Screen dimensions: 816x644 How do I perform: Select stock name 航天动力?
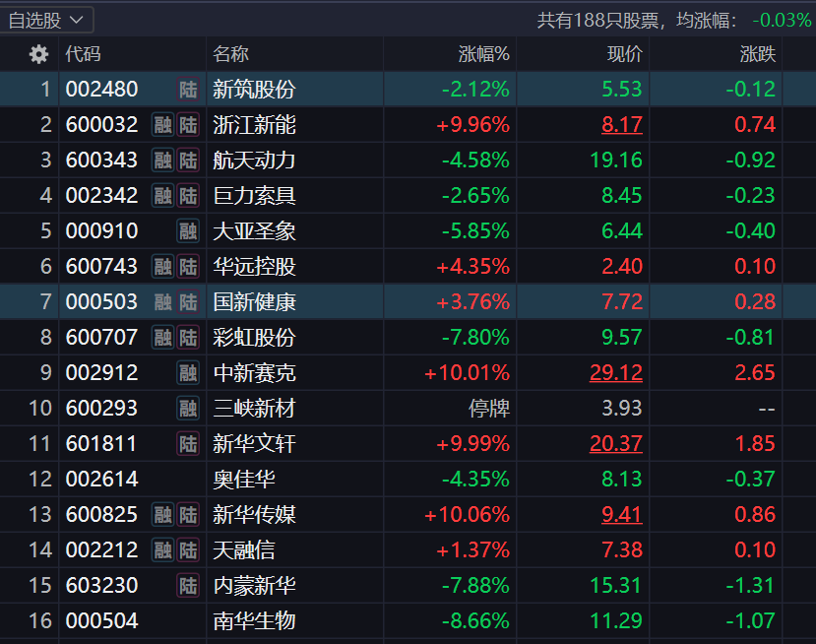(254, 161)
